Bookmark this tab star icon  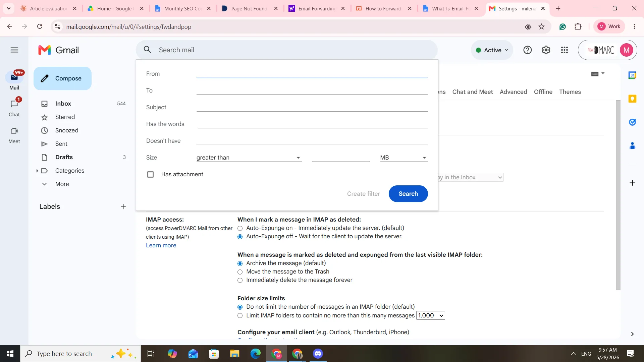click(541, 27)
